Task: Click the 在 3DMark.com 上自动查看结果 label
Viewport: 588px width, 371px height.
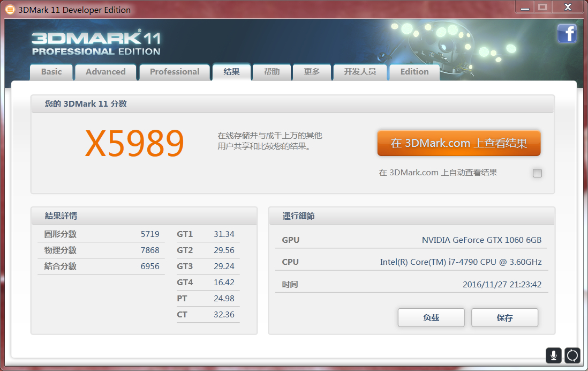Action: [x=438, y=173]
